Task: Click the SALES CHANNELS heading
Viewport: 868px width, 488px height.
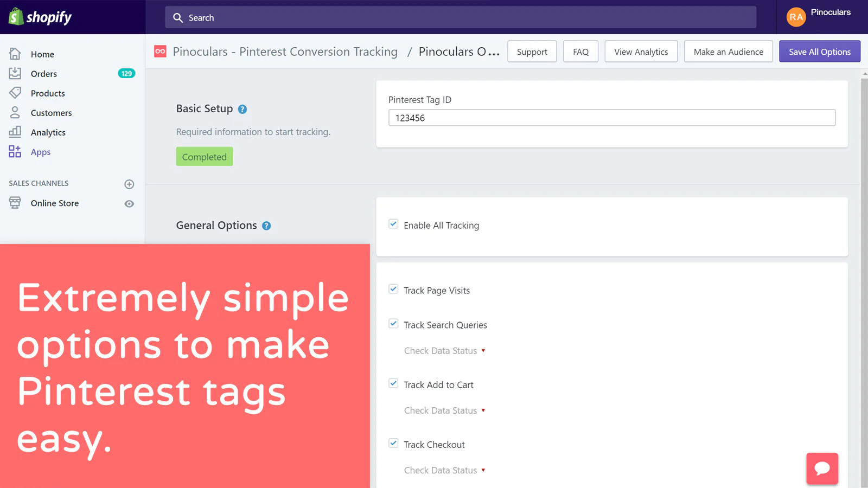Action: (x=39, y=183)
